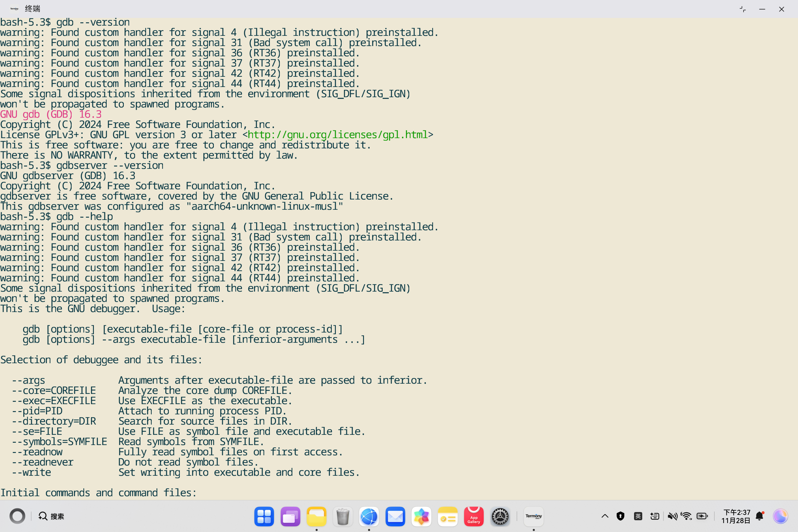Image resolution: width=798 pixels, height=532 pixels.
Task: Switch the English input method indicator
Action: pyautogui.click(x=638, y=516)
